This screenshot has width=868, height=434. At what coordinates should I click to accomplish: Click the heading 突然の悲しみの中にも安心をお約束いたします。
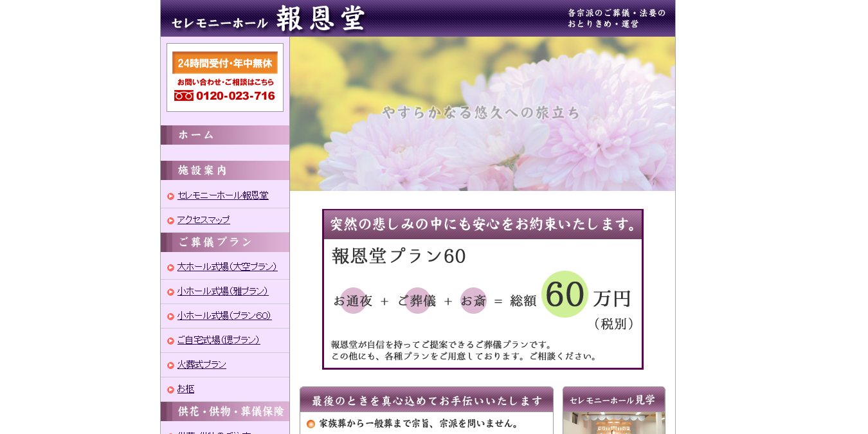483,224
